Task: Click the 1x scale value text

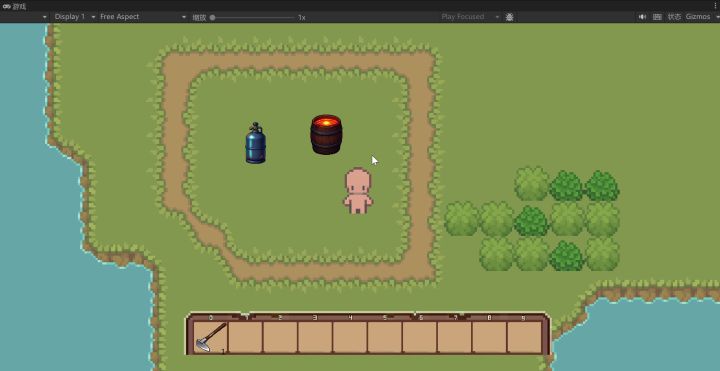Action: pos(302,17)
